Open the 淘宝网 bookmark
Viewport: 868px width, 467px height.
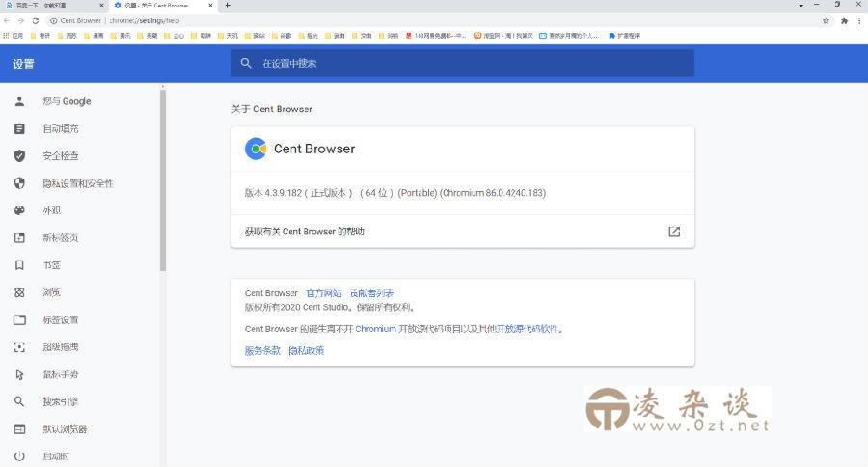point(503,36)
